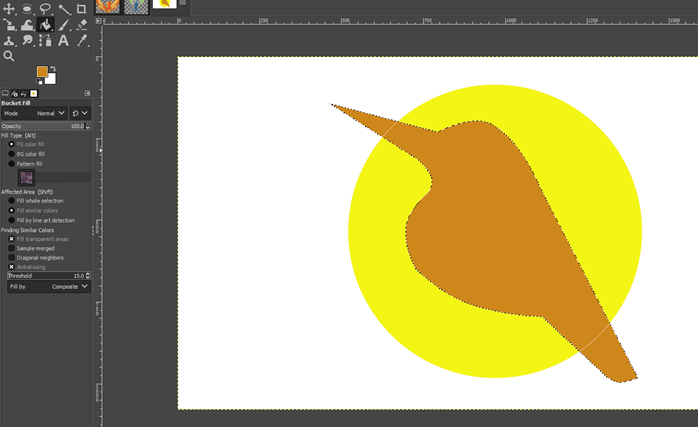Image resolution: width=698 pixels, height=427 pixels.
Task: Enable the Sample merged checkbox
Action: coord(12,248)
